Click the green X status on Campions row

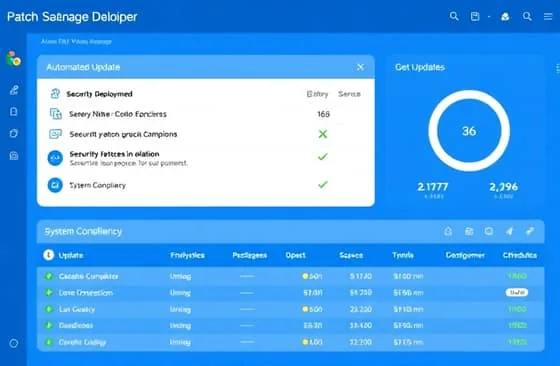(323, 134)
